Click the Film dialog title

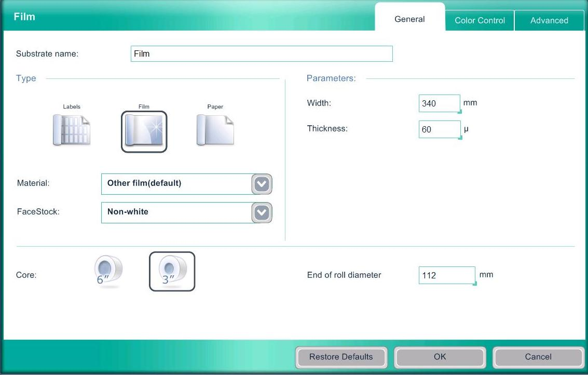point(24,17)
